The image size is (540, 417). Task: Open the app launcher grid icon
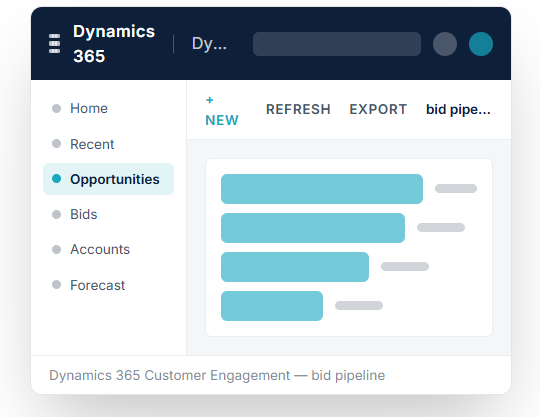tap(54, 44)
